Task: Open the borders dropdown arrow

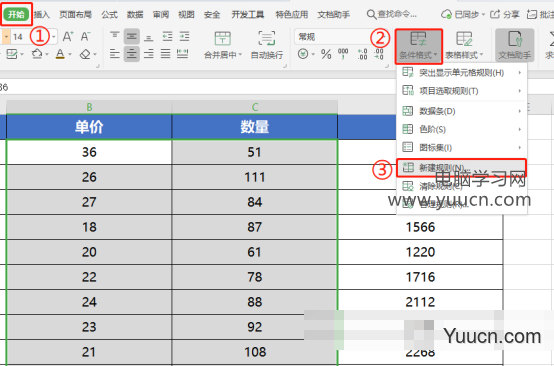Action: coord(22,55)
